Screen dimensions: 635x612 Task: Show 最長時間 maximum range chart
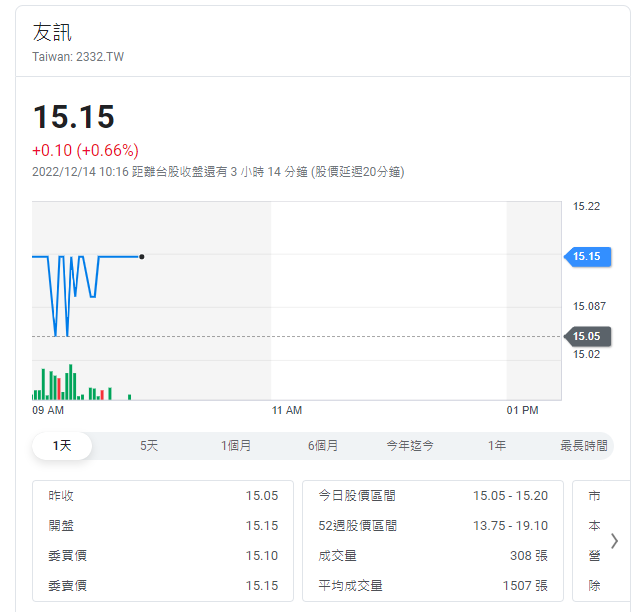(x=583, y=446)
